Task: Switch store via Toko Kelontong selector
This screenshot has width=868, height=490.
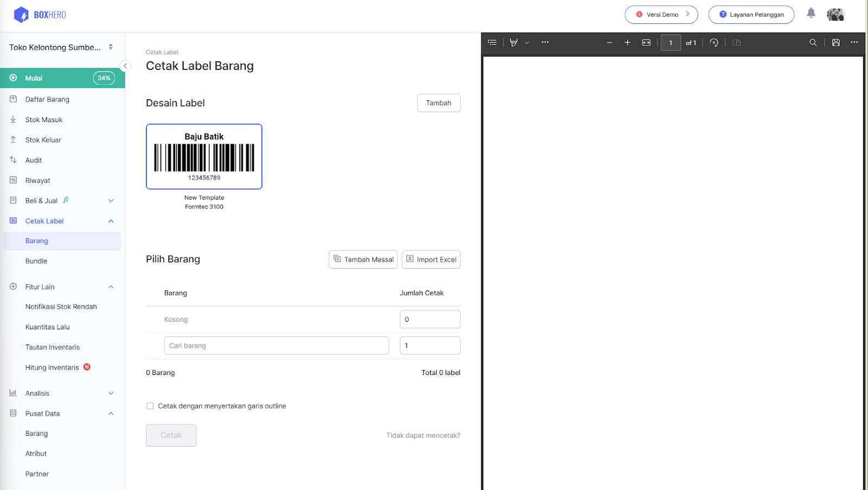Action: [x=62, y=47]
